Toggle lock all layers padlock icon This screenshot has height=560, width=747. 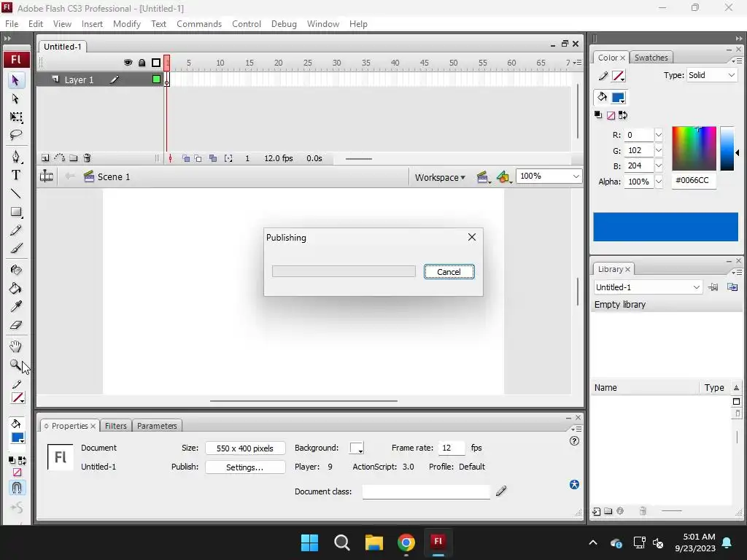click(142, 63)
